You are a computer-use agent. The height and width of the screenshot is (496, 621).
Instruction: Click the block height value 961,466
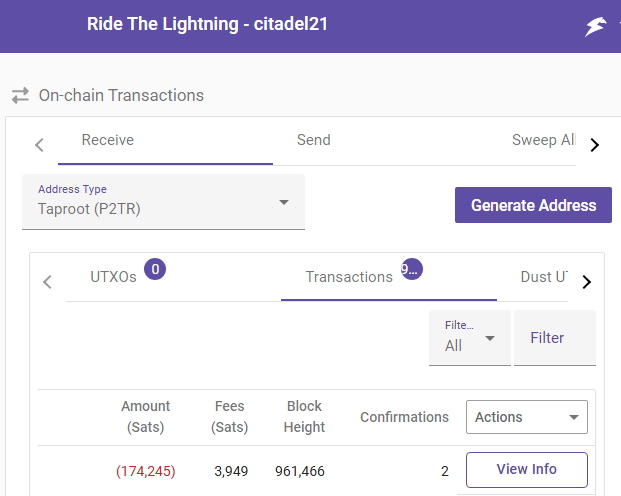pos(300,471)
